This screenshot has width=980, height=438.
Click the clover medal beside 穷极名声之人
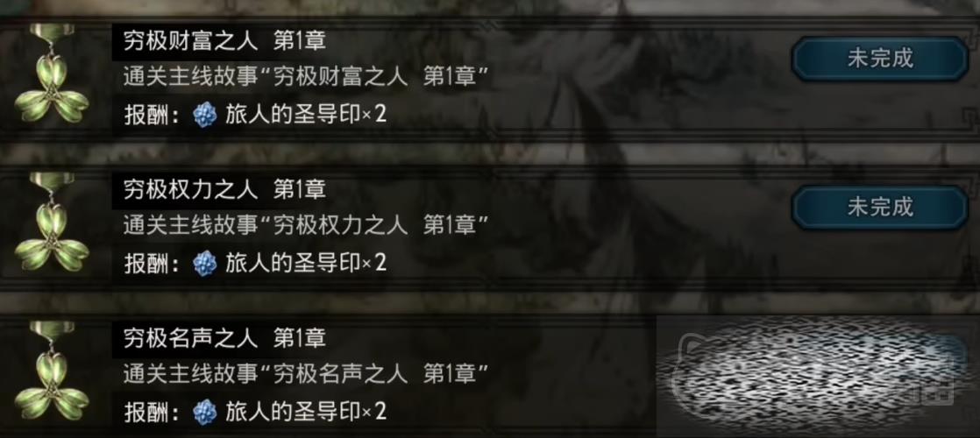coord(52,371)
